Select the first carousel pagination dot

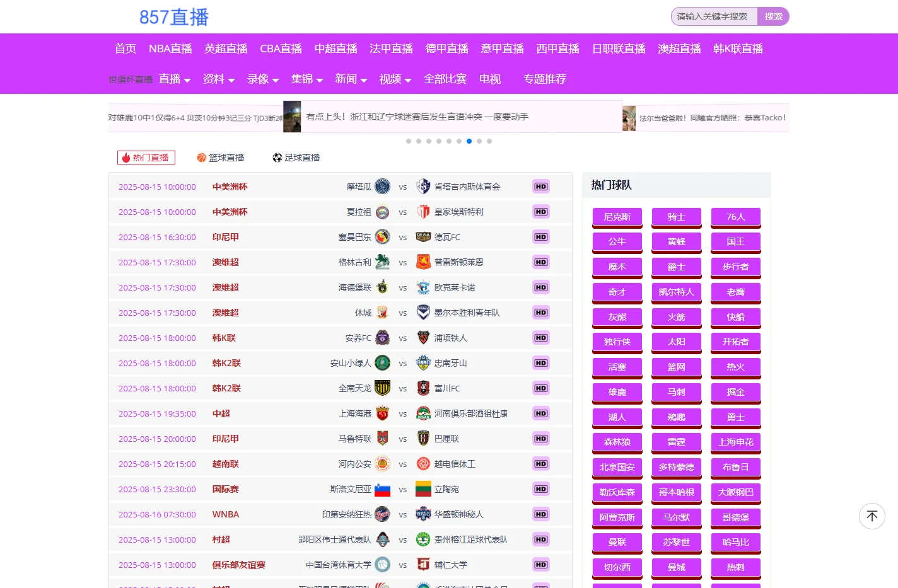pyautogui.click(x=409, y=141)
